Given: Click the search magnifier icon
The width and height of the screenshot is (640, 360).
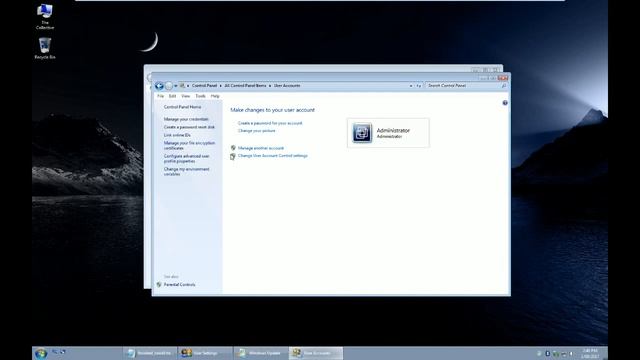Looking at the screenshot, I should click(504, 86).
